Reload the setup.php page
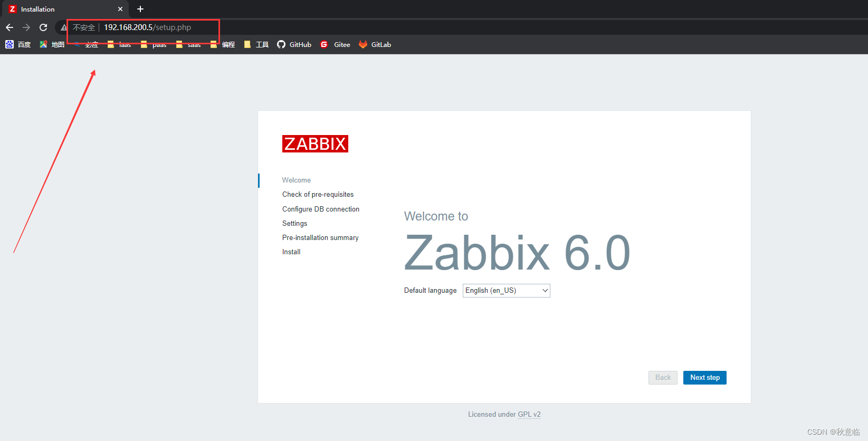This screenshot has height=441, width=868. click(x=43, y=27)
